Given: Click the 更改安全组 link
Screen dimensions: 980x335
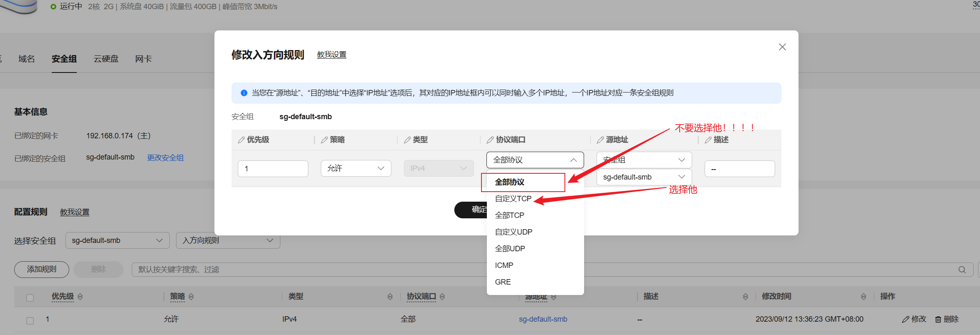Looking at the screenshot, I should 165,158.
